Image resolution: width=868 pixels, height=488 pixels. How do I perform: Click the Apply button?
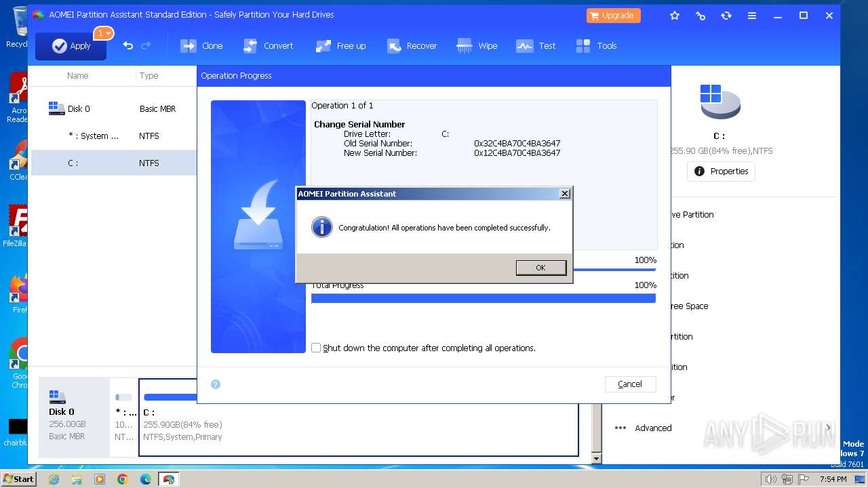click(x=71, y=46)
